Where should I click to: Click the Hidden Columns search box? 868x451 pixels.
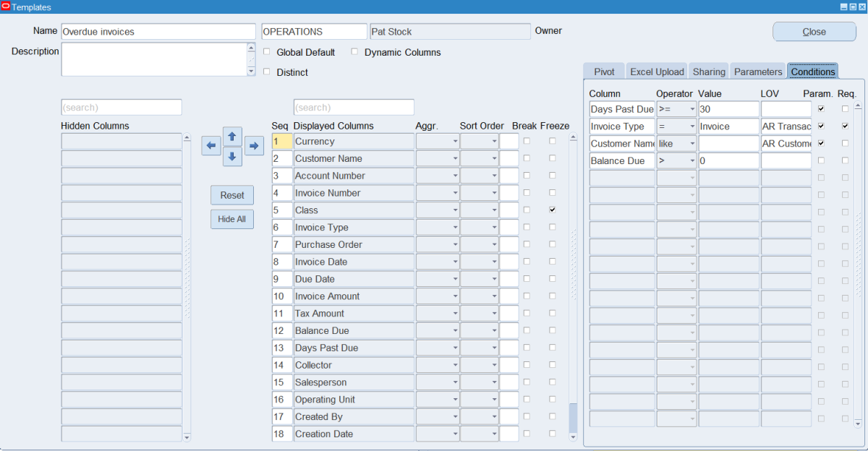pos(122,108)
